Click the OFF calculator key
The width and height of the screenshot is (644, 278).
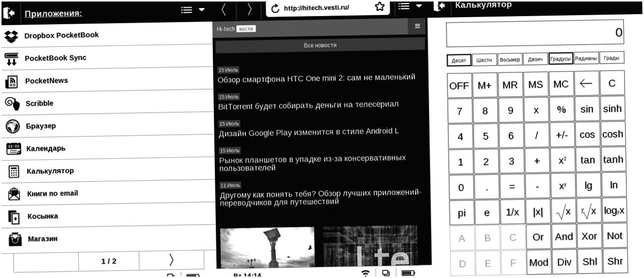tap(459, 85)
